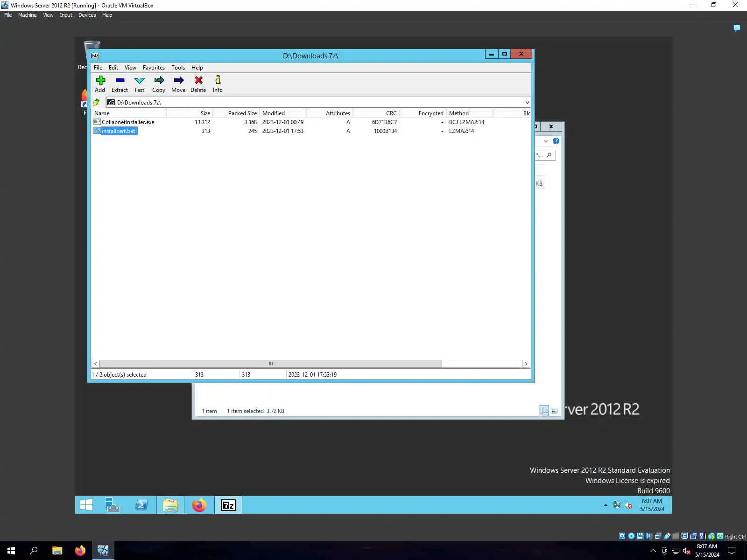Open the 7-Zip Tools menu
Screen dimensions: 747x560
pos(178,68)
